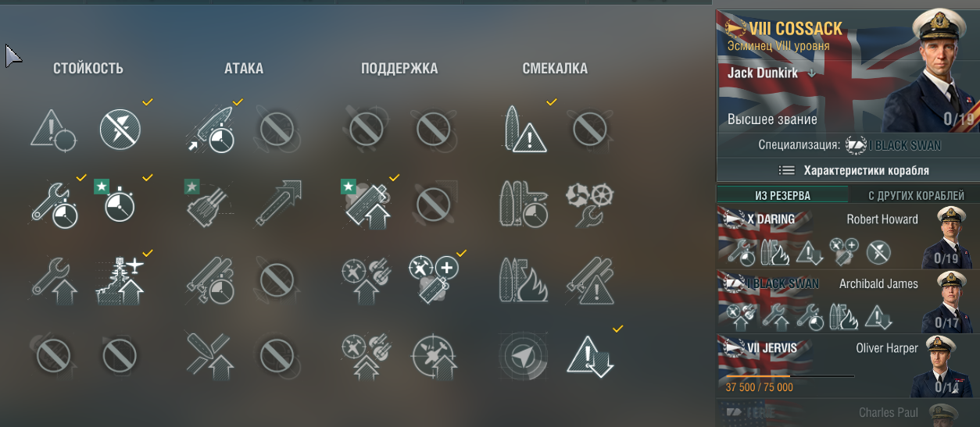This screenshot has height=427, width=980.
Task: Pick the steering wheel and wrench skill
Action: tap(589, 205)
